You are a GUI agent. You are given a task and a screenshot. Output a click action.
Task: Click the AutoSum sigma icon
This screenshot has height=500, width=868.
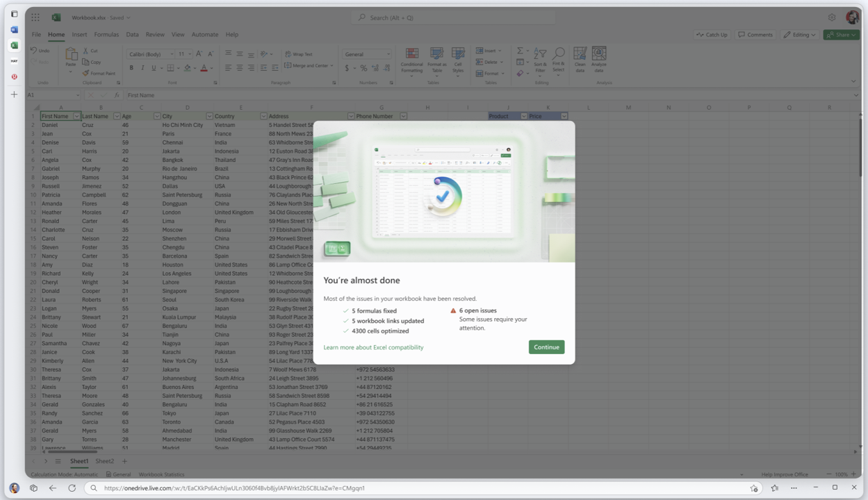[520, 51]
